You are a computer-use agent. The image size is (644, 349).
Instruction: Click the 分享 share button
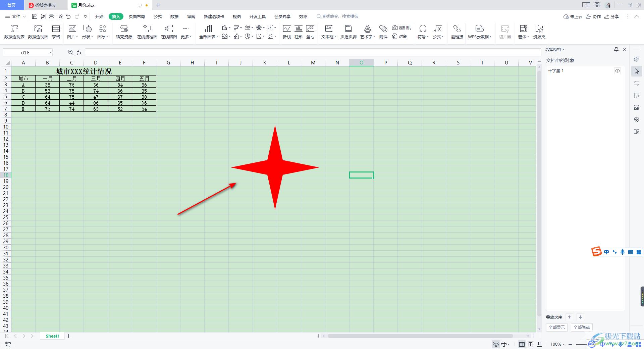click(x=612, y=16)
